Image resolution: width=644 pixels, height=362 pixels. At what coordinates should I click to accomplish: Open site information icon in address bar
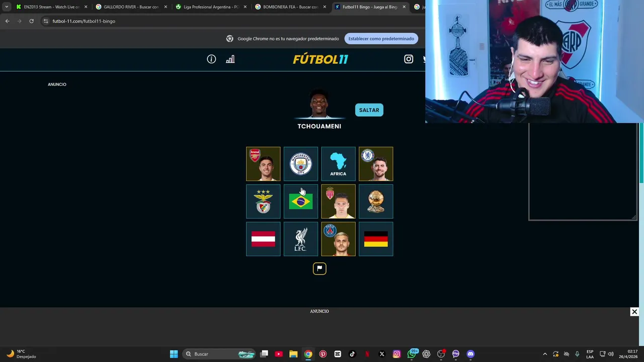pos(46,21)
